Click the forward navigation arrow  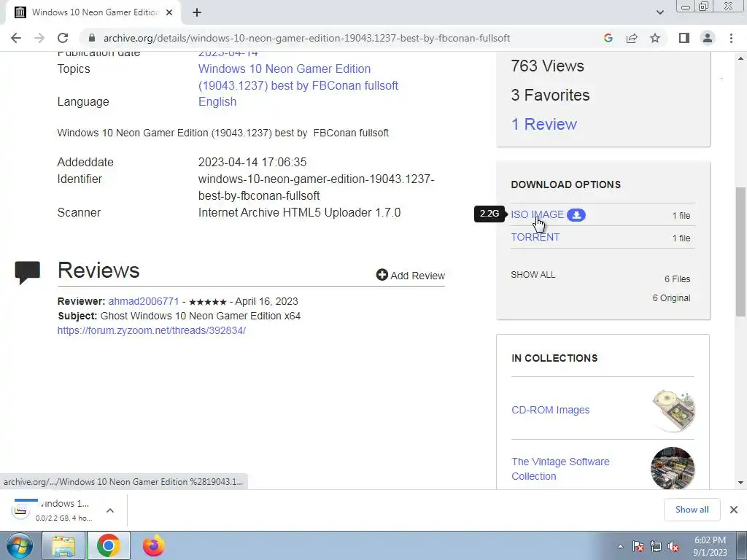(x=39, y=38)
